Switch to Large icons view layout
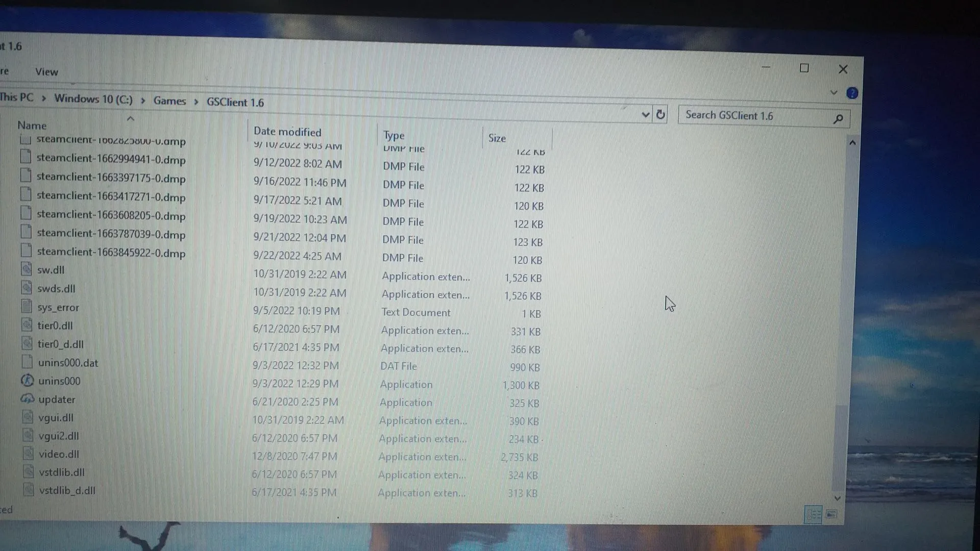This screenshot has width=980, height=551. tap(831, 514)
